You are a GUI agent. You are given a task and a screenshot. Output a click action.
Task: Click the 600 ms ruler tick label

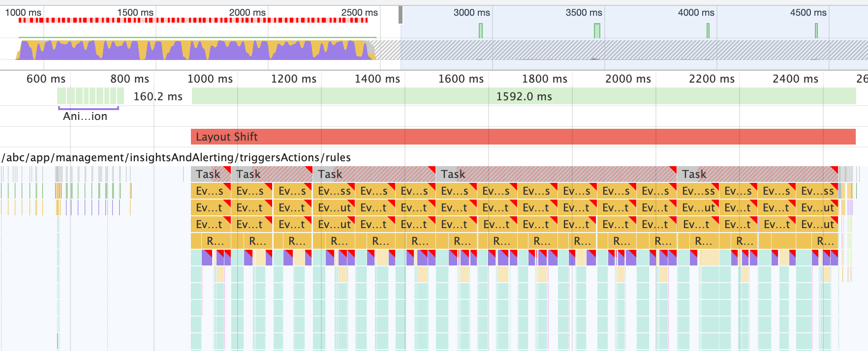46,79
